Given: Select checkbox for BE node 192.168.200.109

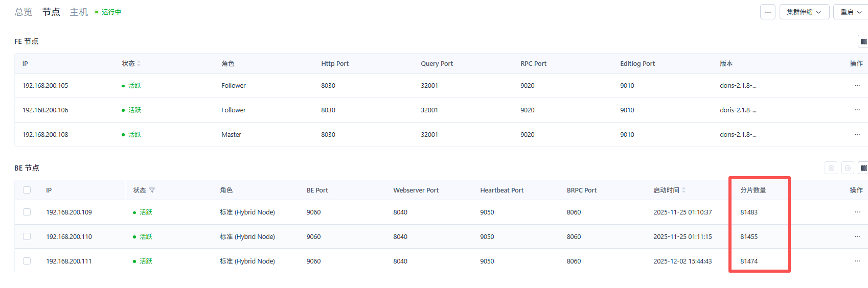Looking at the screenshot, I should pos(27,212).
